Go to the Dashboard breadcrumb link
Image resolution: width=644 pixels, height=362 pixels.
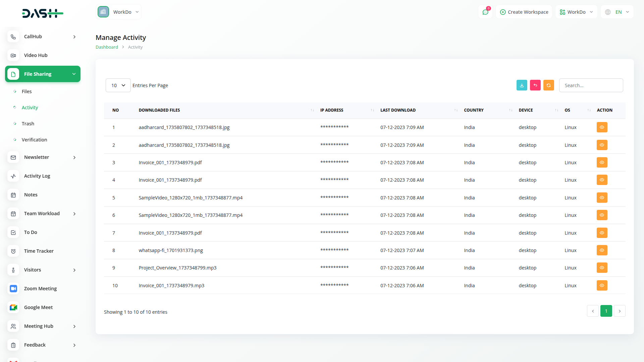(107, 47)
